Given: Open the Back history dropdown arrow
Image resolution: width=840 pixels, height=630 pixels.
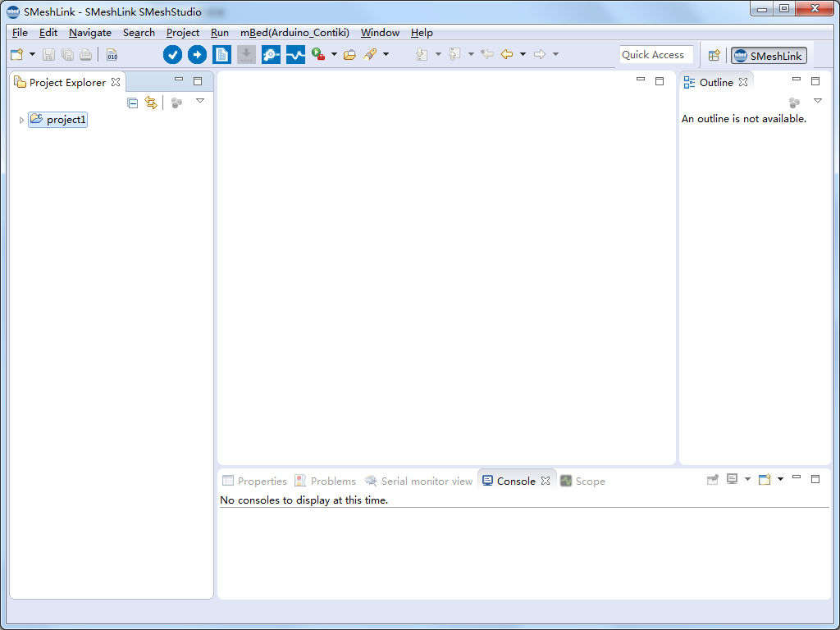Looking at the screenshot, I should (523, 54).
